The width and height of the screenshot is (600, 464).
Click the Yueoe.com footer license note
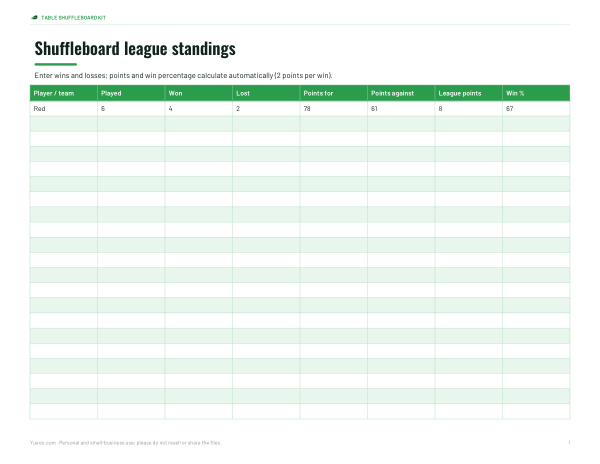pos(126,443)
